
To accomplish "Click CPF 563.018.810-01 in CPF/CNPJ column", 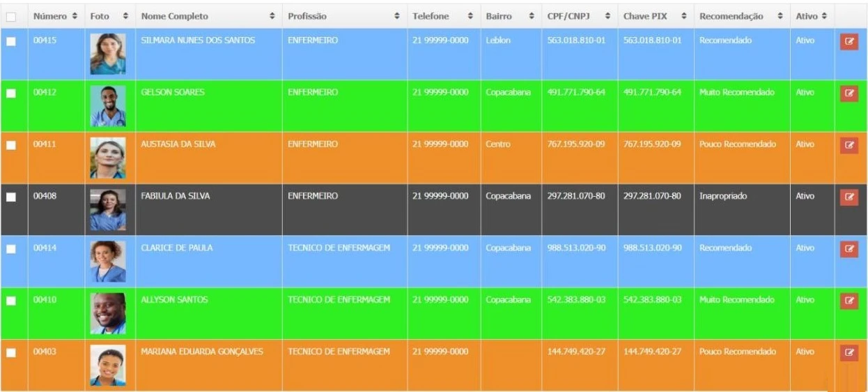I will tap(576, 40).
